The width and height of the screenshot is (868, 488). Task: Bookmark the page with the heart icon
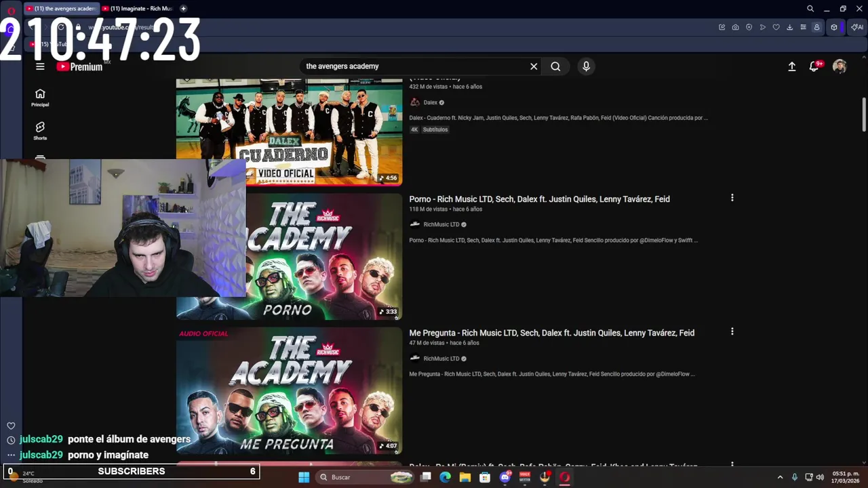tap(776, 27)
